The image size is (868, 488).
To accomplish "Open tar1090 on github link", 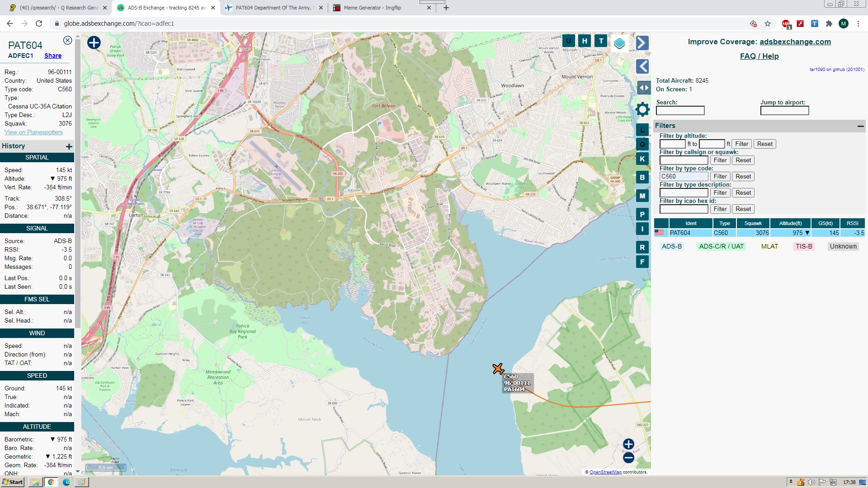I will pyautogui.click(x=836, y=70).
